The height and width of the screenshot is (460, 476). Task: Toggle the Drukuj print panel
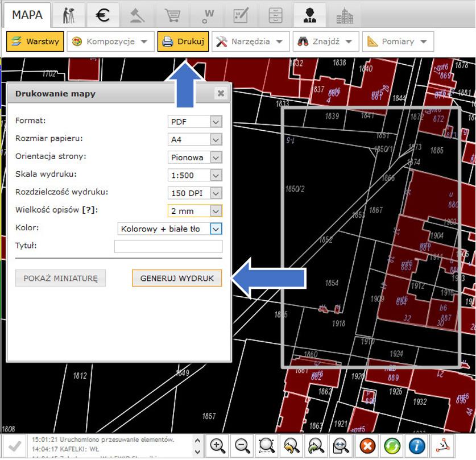[x=183, y=42]
